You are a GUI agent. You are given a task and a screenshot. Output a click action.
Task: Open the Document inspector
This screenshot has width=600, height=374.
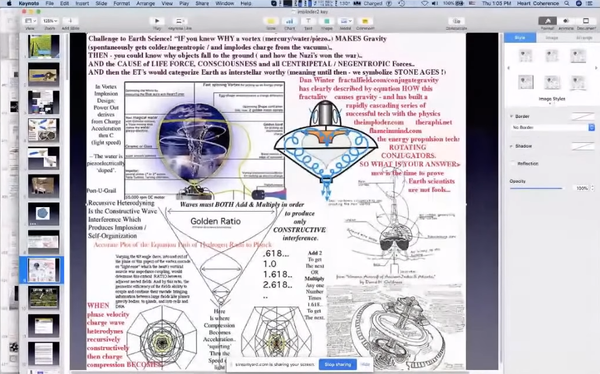[x=586, y=21]
